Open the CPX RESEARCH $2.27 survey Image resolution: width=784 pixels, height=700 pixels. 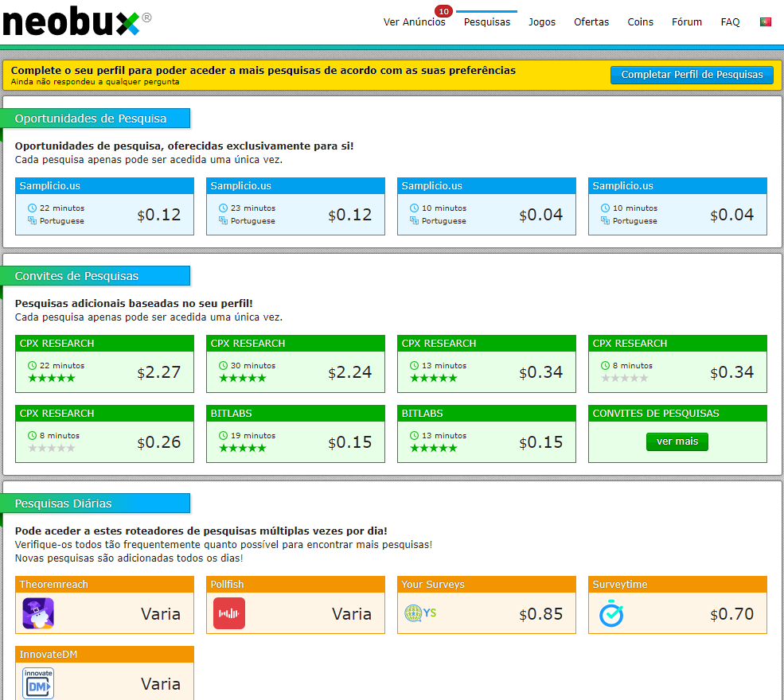pyautogui.click(x=104, y=364)
